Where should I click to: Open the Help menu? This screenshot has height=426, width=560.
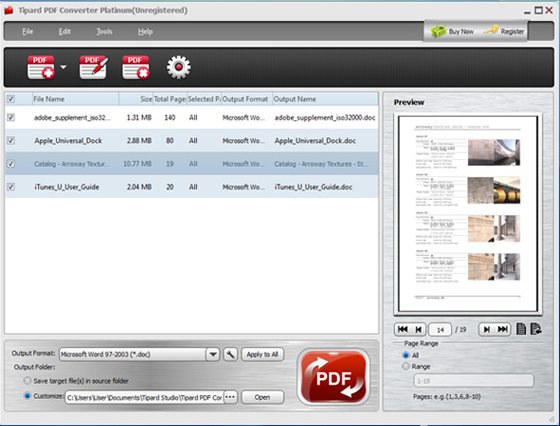tap(145, 31)
